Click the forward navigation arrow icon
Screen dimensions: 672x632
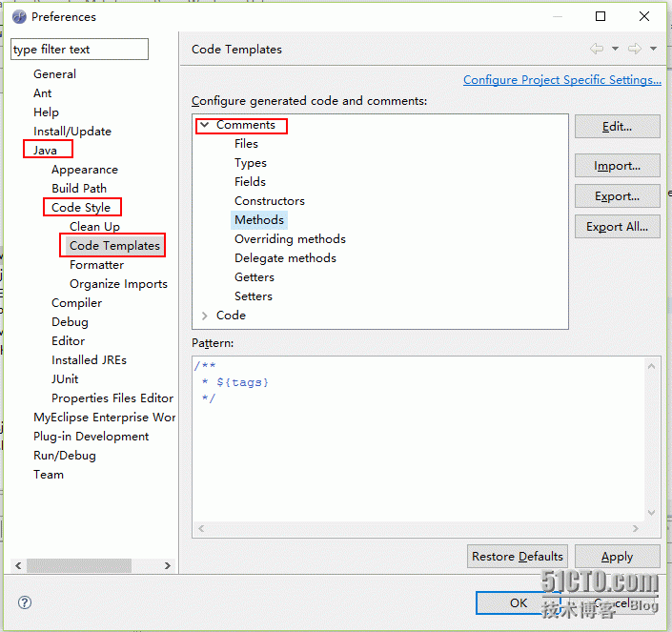(x=635, y=49)
